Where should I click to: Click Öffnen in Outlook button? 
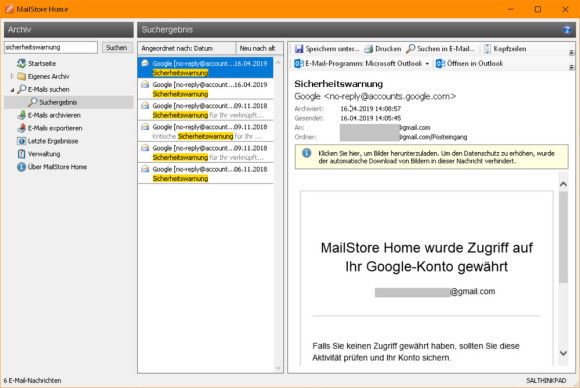point(469,64)
